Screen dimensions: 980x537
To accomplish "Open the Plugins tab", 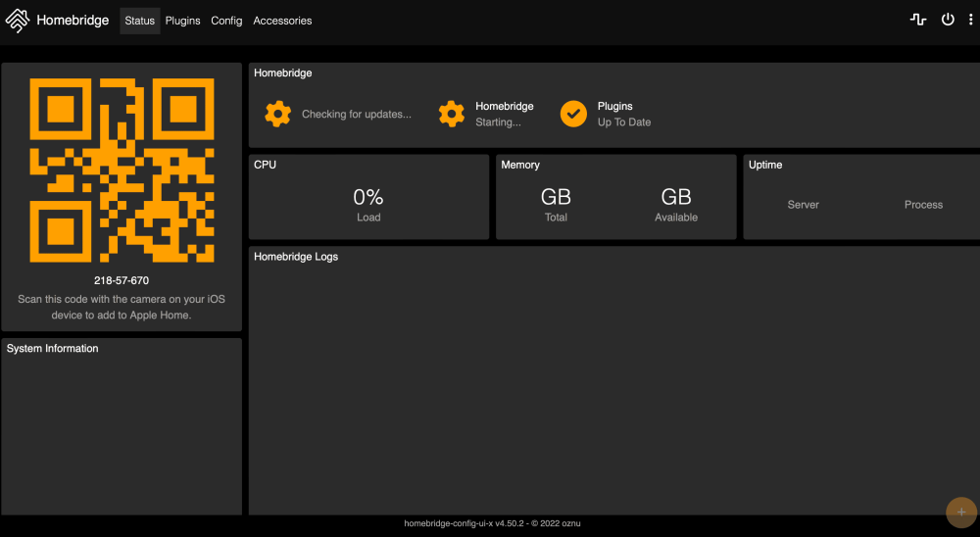I will tap(182, 21).
